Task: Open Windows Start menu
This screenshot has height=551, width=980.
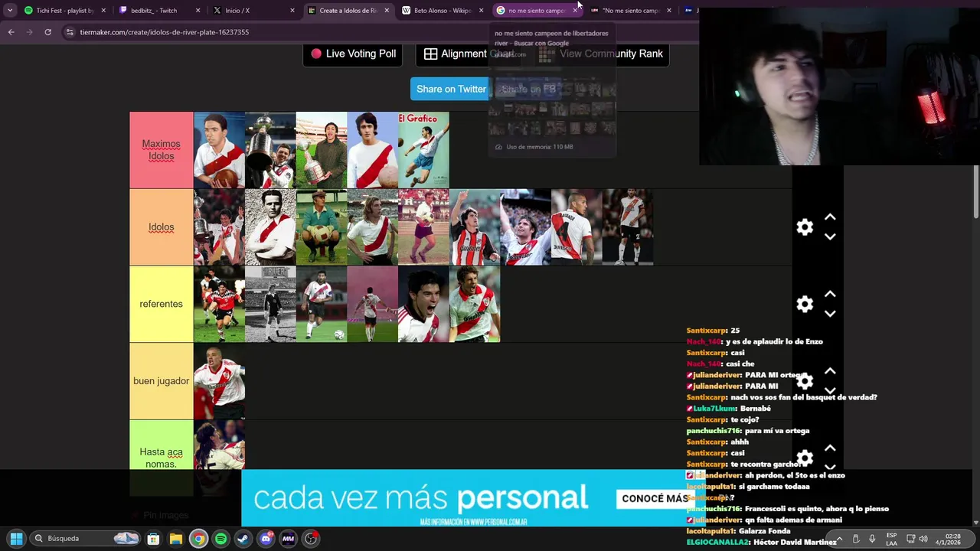Action: pos(16,539)
